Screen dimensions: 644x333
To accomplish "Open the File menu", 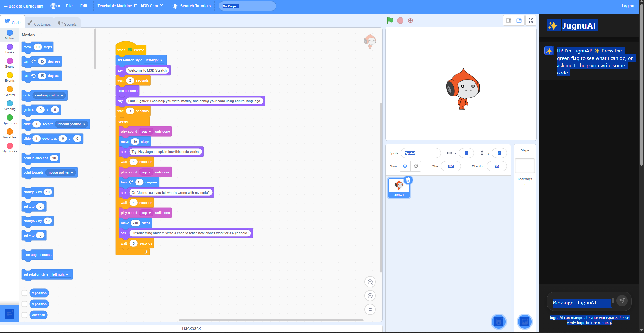I will tap(69, 6).
